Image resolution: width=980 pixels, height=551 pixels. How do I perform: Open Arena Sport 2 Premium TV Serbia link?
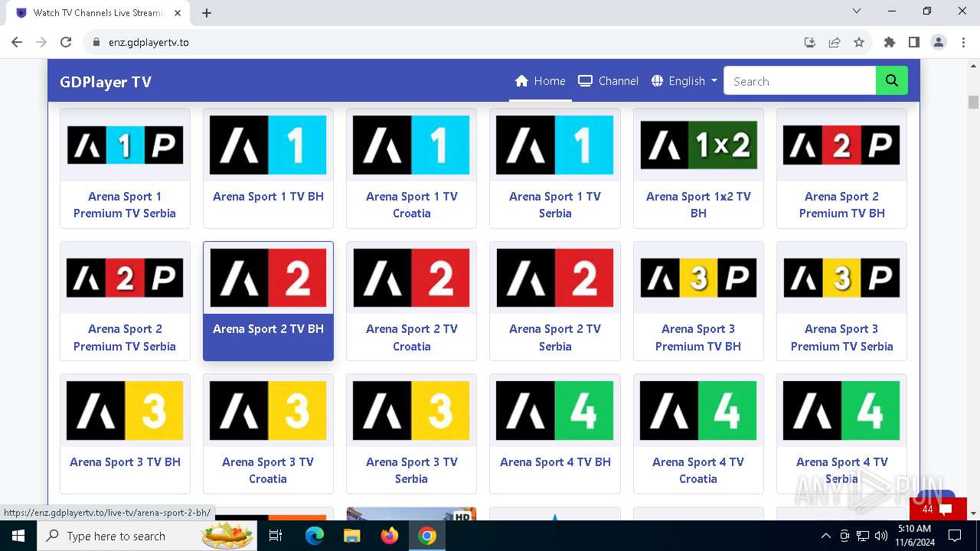(125, 337)
